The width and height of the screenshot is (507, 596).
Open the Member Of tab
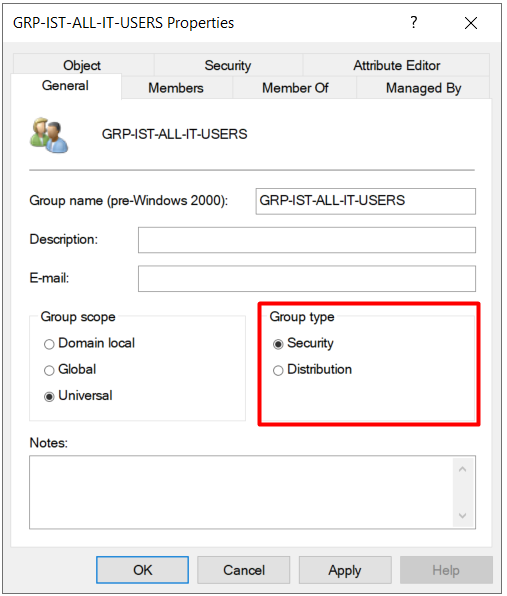tap(295, 88)
